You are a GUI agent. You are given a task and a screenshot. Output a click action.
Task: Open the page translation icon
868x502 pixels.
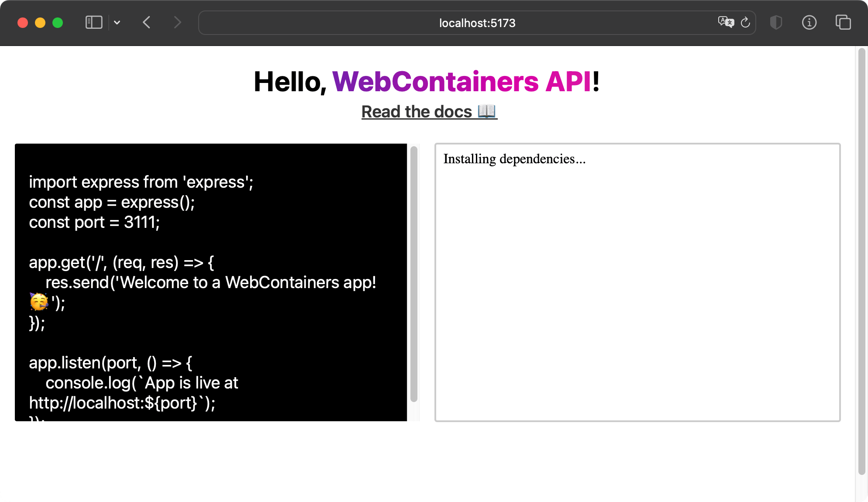pyautogui.click(x=726, y=22)
